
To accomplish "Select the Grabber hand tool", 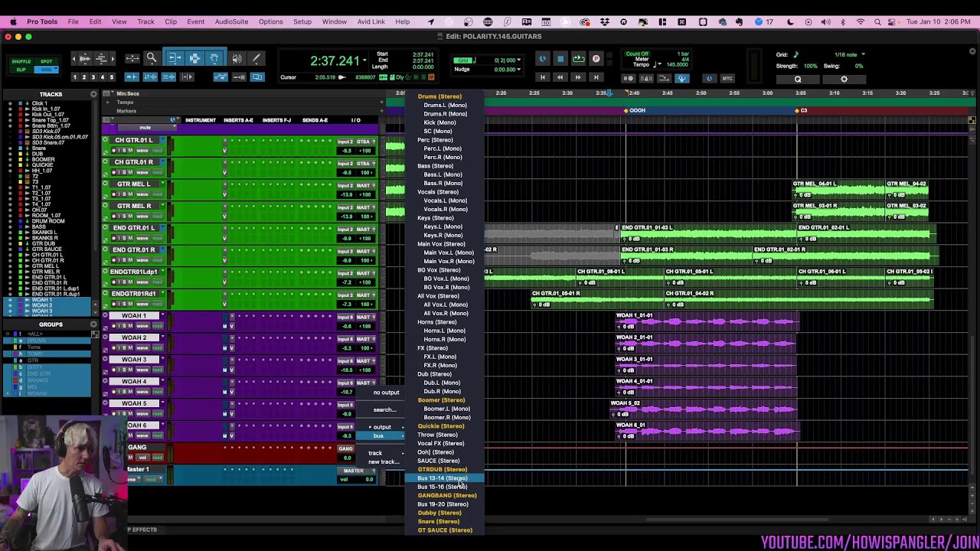I will [214, 58].
